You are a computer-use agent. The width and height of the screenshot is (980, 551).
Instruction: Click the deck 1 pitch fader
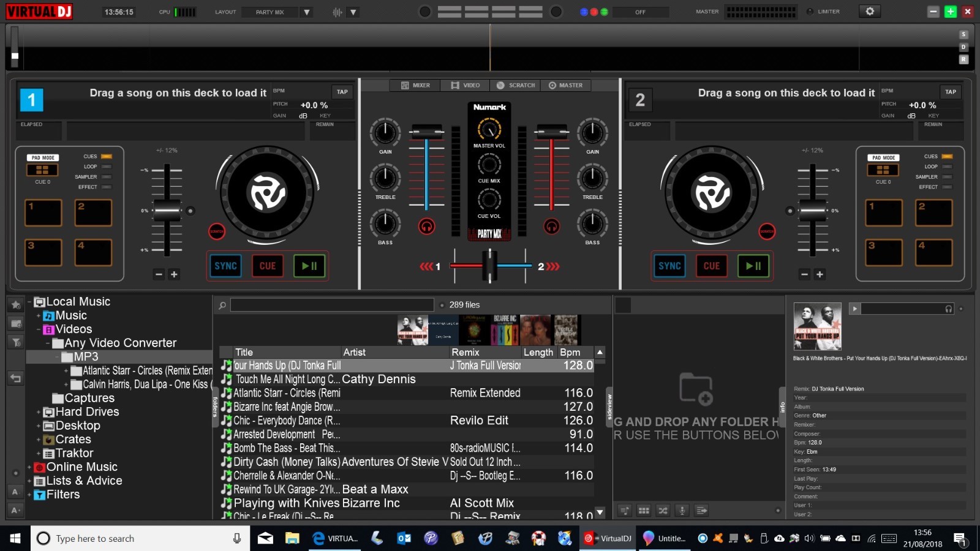pyautogui.click(x=167, y=210)
